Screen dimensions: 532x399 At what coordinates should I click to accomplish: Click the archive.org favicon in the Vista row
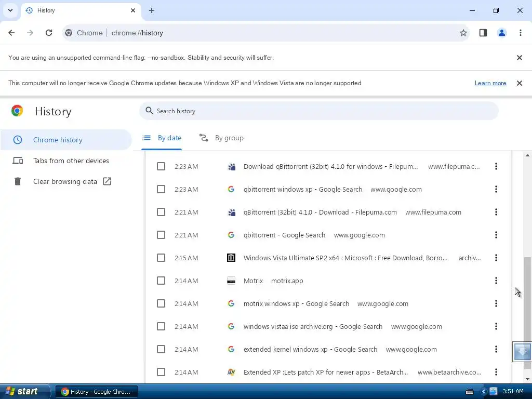[x=231, y=258]
